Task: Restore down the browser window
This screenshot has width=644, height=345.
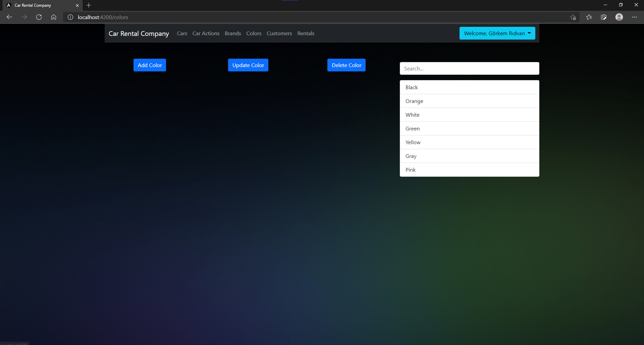Action: pos(621,5)
